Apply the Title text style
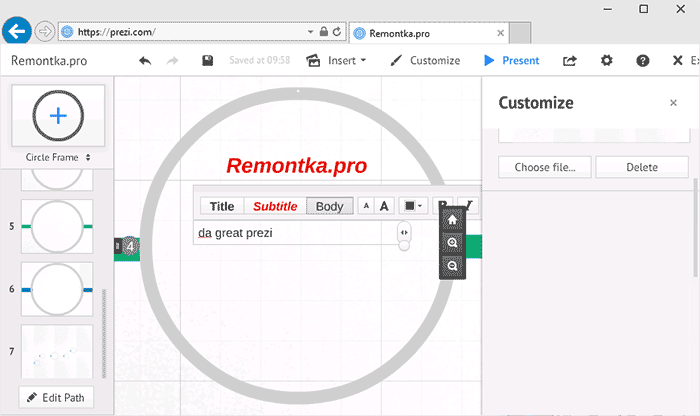The width and height of the screenshot is (700, 416). tap(222, 206)
